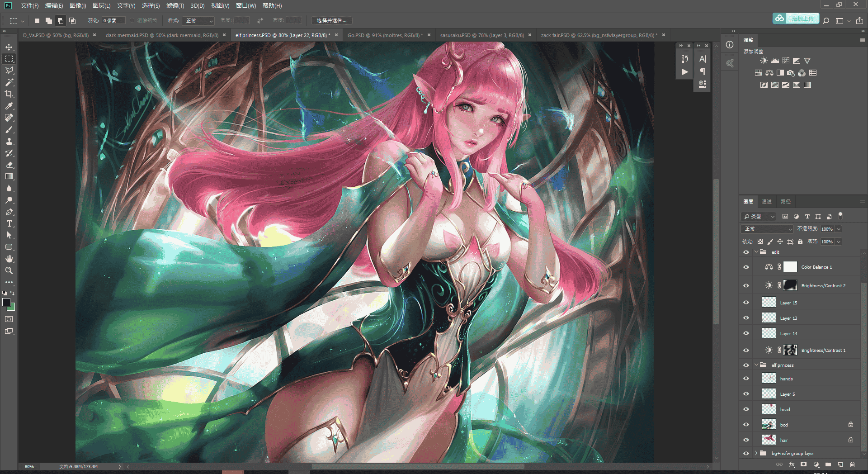868x474 pixels.
Task: Select the Horizontal Type tool
Action: click(x=9, y=223)
